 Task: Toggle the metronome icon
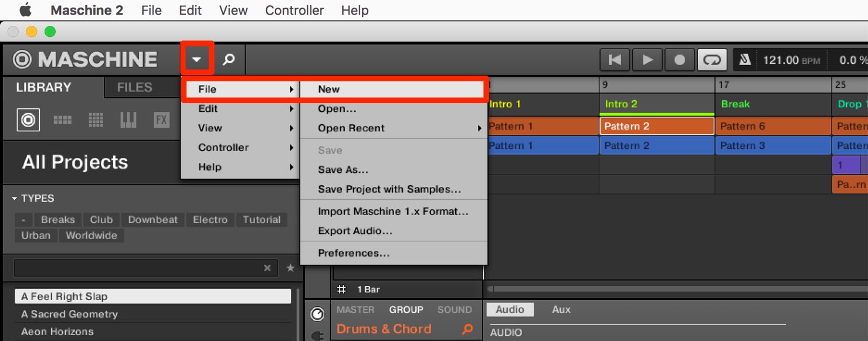point(744,60)
